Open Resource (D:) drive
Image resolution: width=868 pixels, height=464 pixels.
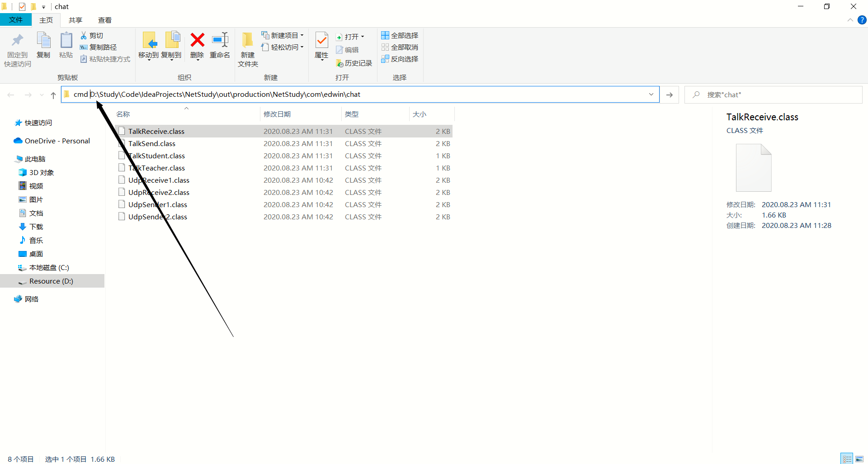[52, 281]
